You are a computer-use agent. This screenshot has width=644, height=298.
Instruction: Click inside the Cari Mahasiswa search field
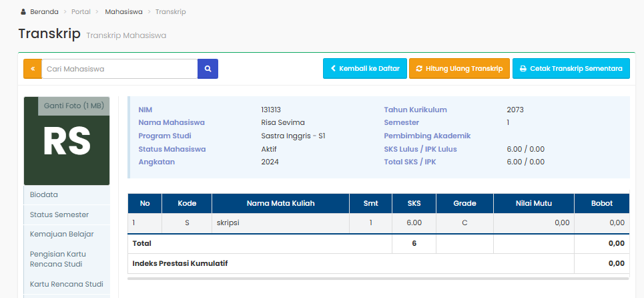[x=119, y=69]
